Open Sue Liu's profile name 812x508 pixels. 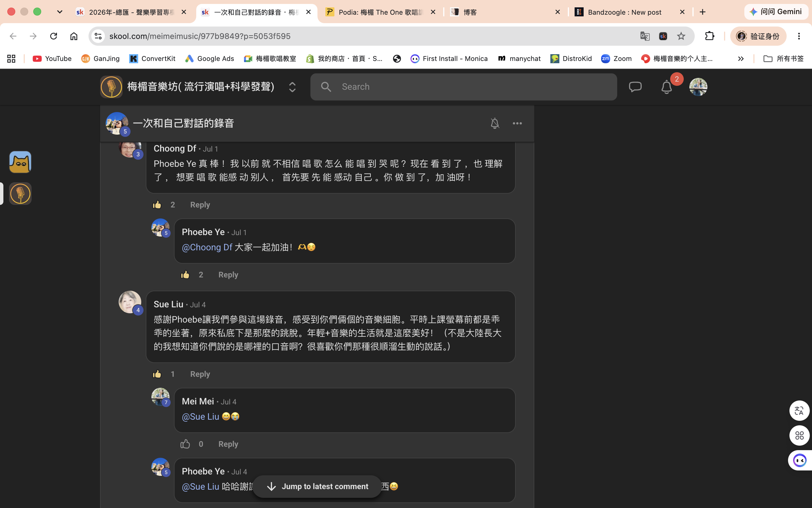click(x=168, y=304)
